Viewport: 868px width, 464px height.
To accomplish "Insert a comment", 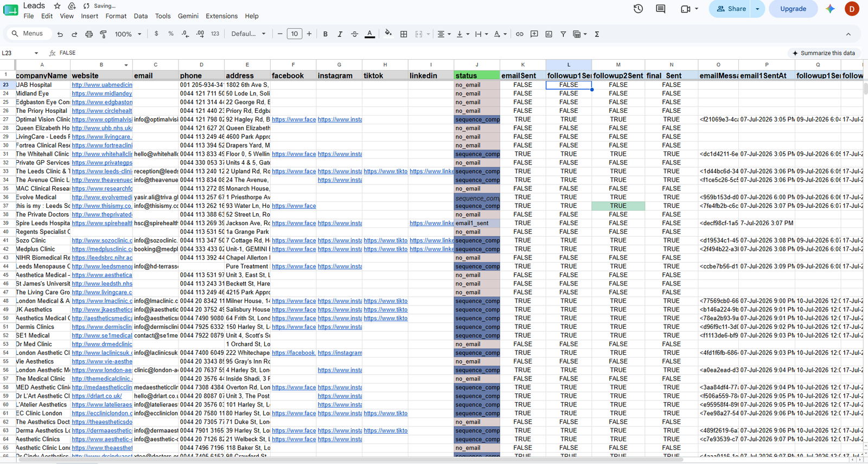I will pos(534,34).
